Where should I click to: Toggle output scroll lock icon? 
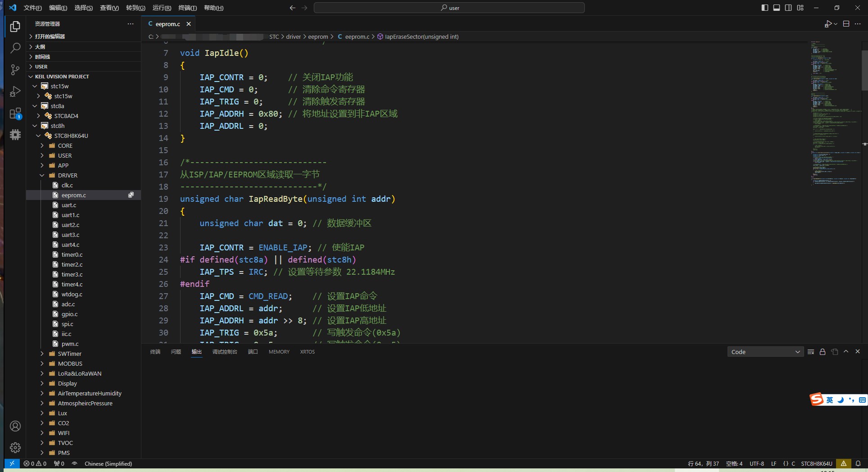pyautogui.click(x=823, y=352)
